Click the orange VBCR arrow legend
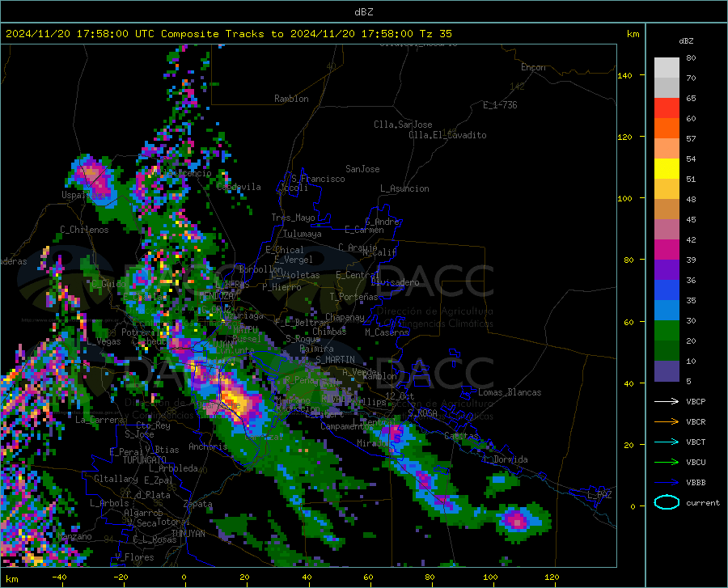This screenshot has width=728, height=588. point(667,422)
